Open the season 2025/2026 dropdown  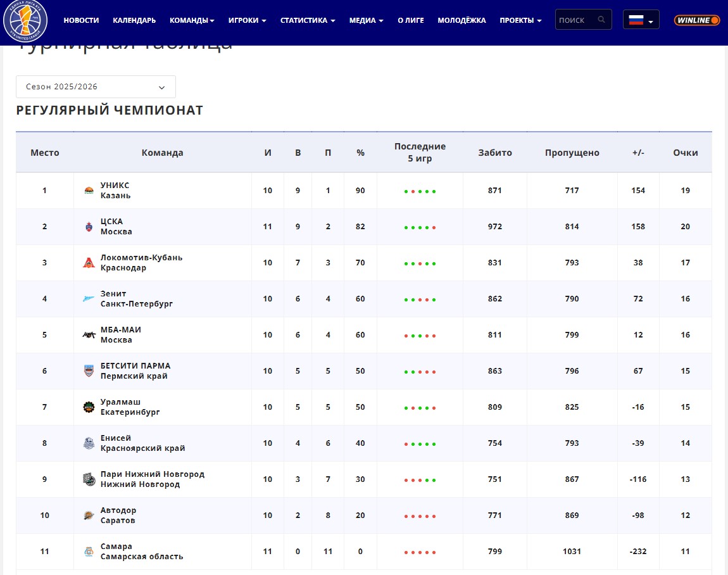(96, 87)
